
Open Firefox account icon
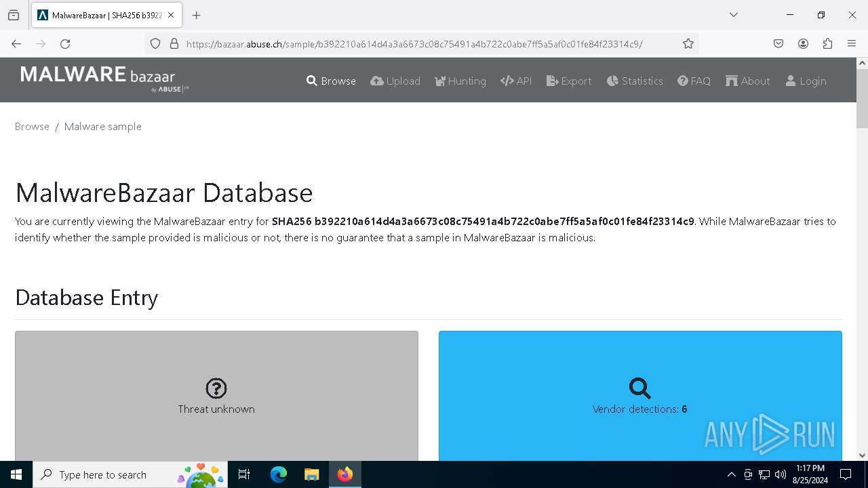803,43
